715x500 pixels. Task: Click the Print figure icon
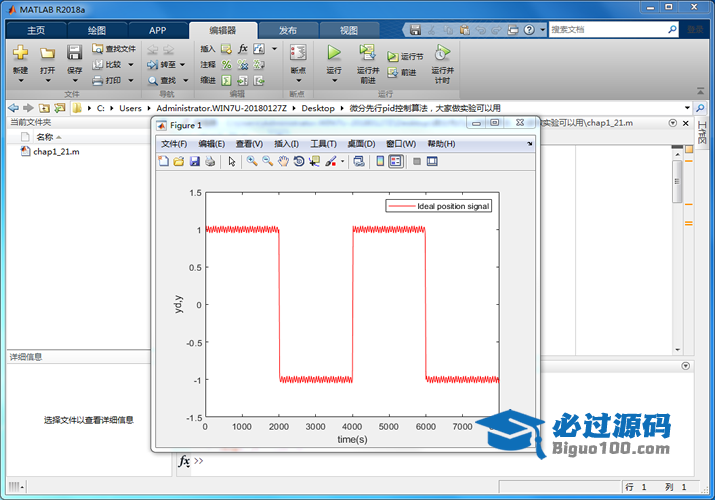209,161
